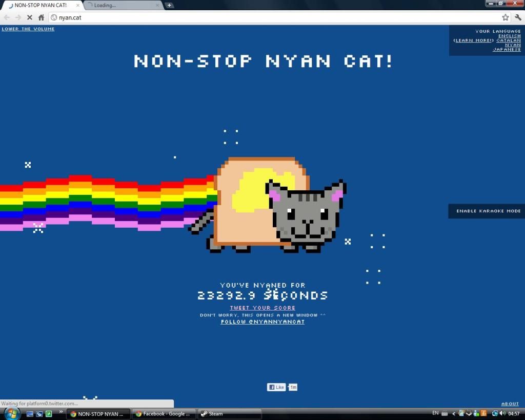Viewport: 525px width, 420px height.
Task: Open the Chrome wrench settings menu
Action: pyautogui.click(x=517, y=17)
